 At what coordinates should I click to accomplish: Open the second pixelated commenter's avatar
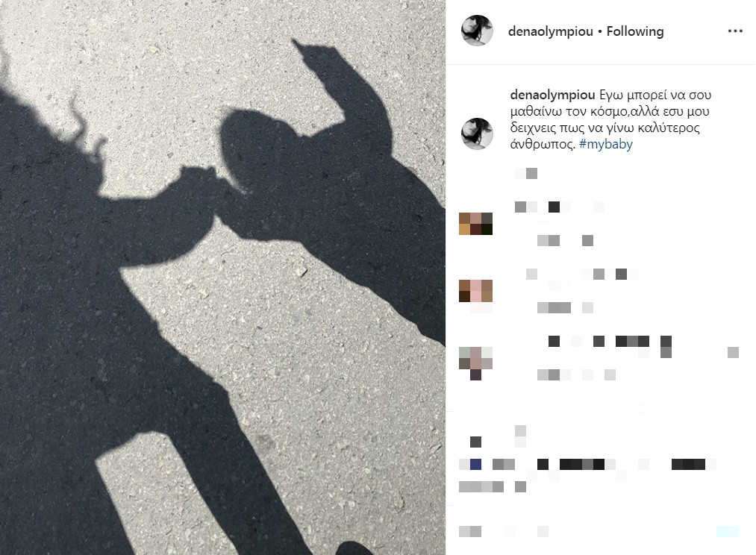475,290
